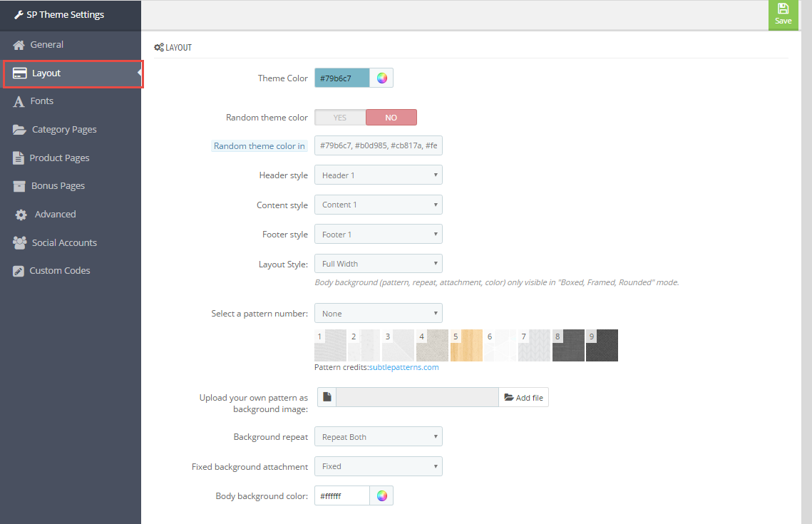Viewport: 812px width, 524px height.
Task: Click the SP Theme Settings title text
Action: coord(66,14)
